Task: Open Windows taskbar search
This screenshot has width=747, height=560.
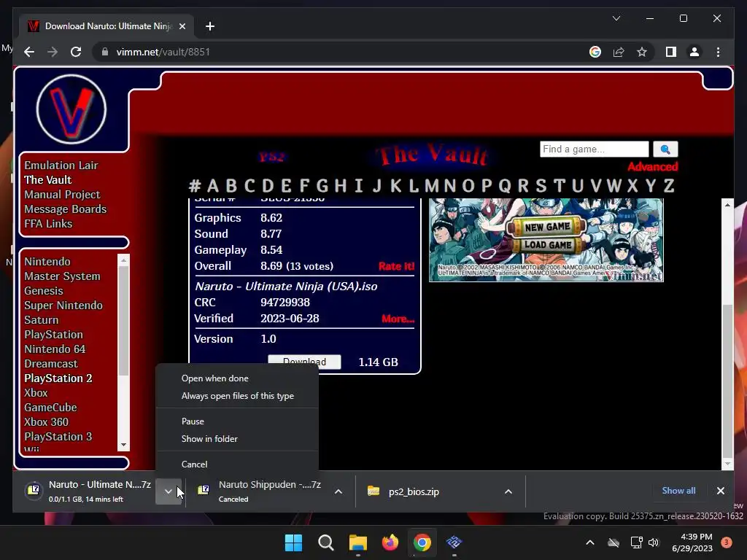Action: (x=326, y=542)
